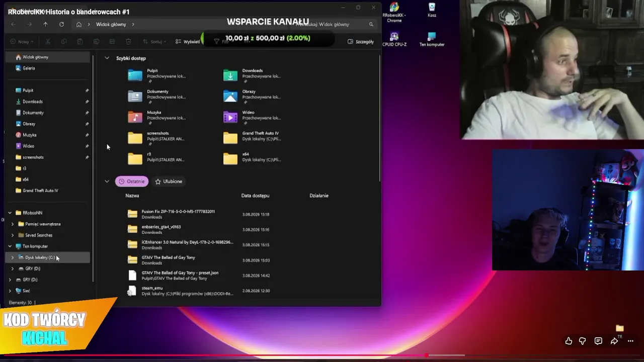This screenshot has width=644, height=362.
Task: Share the video using the arrow icon
Action: (614, 341)
